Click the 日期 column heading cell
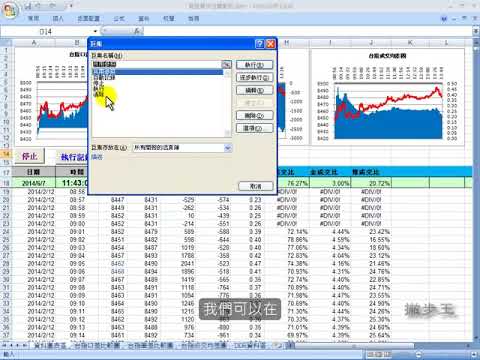Screen dimensions: 480x360 click(x=34, y=172)
